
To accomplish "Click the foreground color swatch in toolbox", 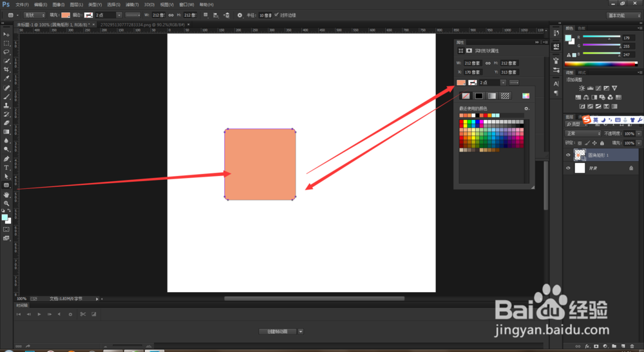I will click(x=5, y=217).
